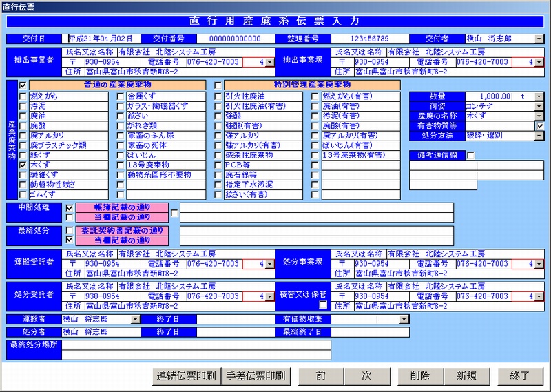The height and width of the screenshot is (392, 551).
Task: Create a new slip with 新規 button
Action: [466, 376]
